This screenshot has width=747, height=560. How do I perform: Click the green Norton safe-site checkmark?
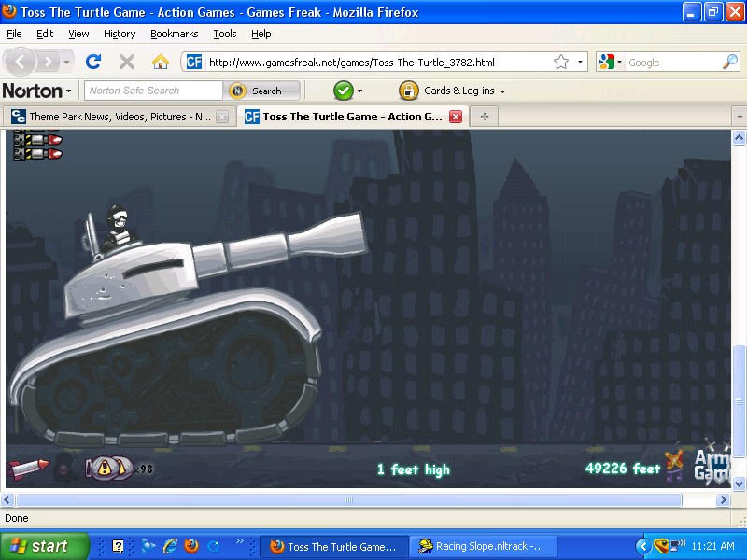click(344, 91)
